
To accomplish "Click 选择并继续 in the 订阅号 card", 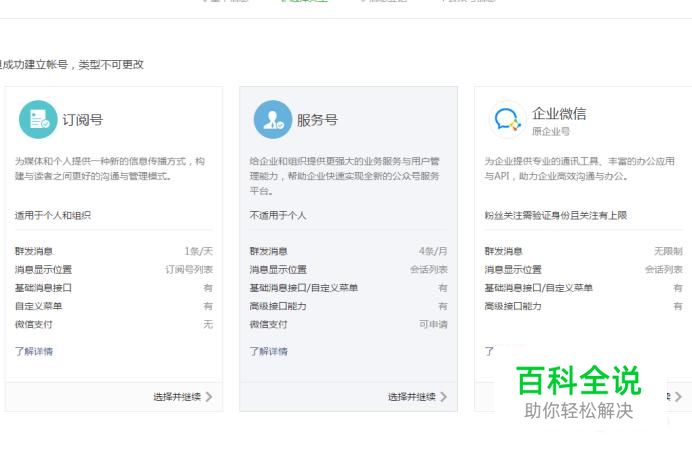I will pos(177,397).
